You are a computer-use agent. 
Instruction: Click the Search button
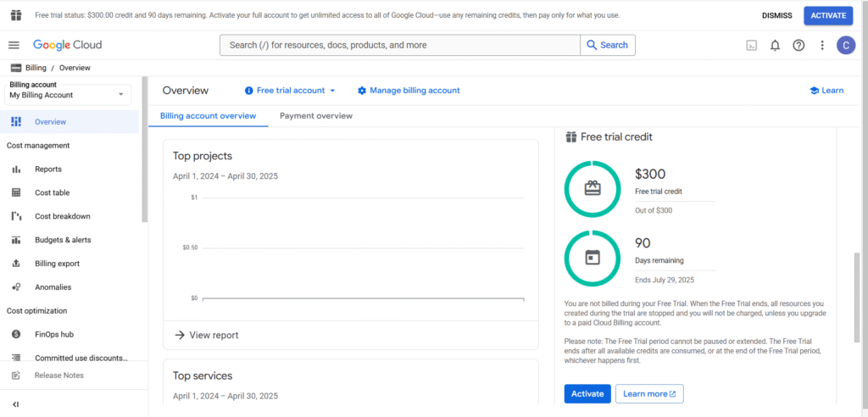point(607,46)
